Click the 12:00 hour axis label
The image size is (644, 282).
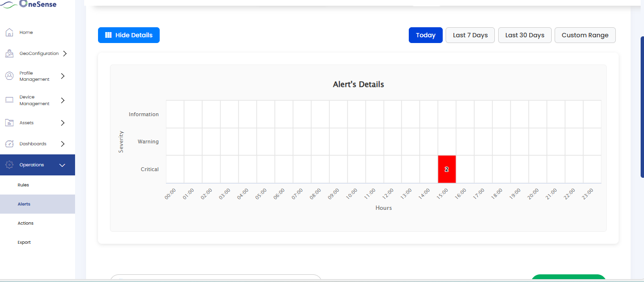coord(388,194)
